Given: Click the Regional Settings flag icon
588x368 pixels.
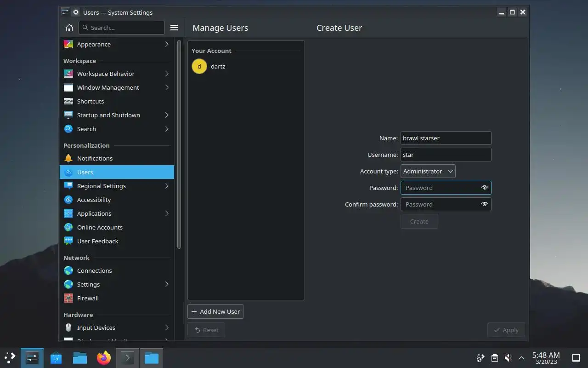Looking at the screenshot, I should coord(68,186).
